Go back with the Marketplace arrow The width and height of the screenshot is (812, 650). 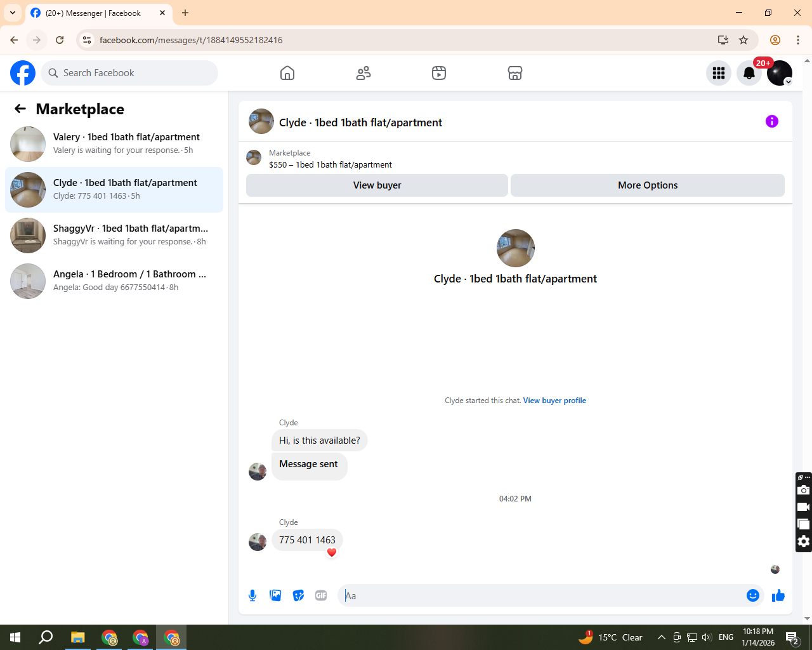20,109
